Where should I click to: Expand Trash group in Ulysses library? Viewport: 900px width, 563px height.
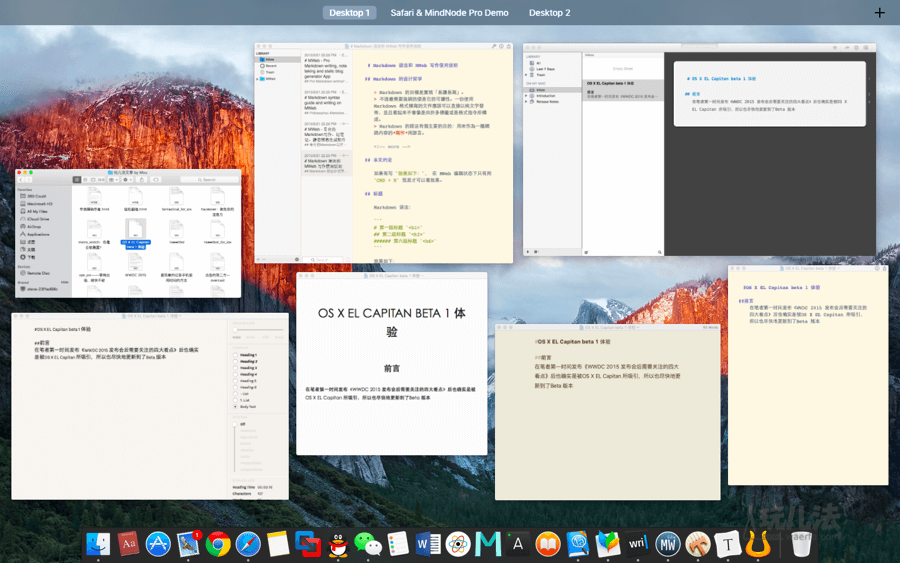(x=526, y=75)
